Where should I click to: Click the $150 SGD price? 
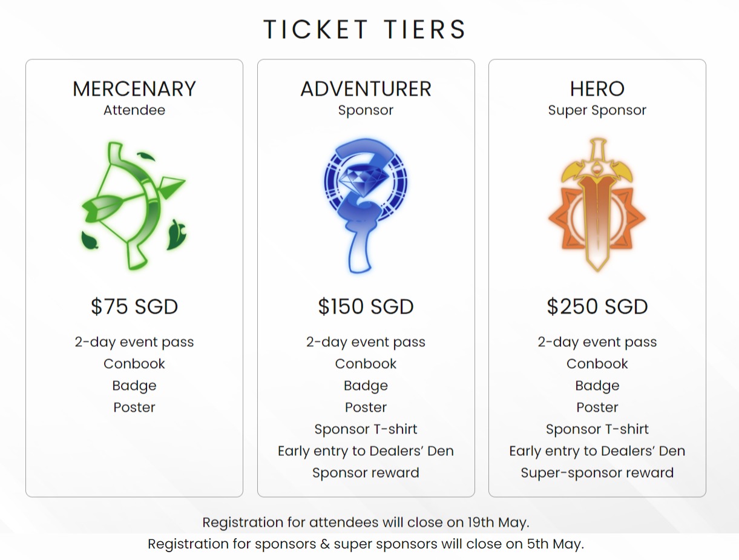click(366, 306)
